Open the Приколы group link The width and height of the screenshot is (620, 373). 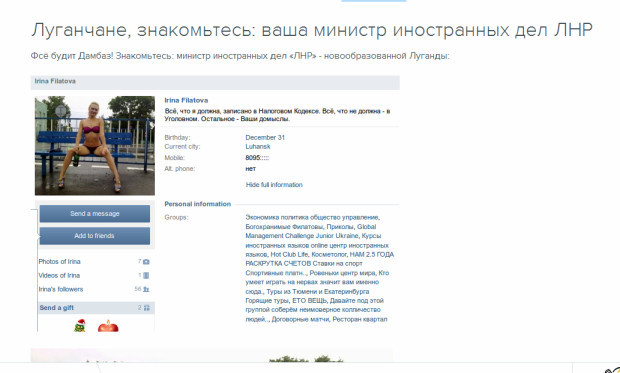tap(341, 227)
